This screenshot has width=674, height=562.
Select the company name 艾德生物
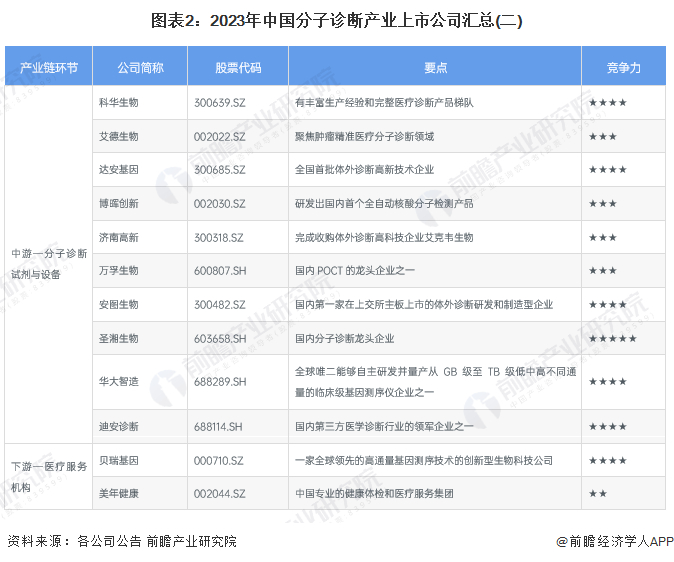point(119,137)
